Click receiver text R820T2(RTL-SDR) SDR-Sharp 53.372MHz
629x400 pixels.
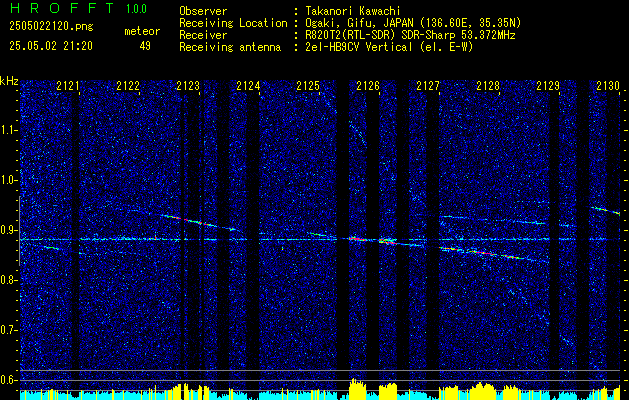click(408, 35)
